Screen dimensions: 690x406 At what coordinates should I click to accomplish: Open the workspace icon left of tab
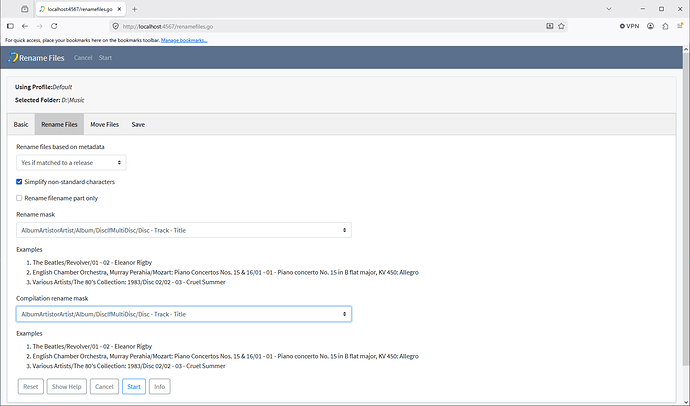pyautogui.click(x=25, y=9)
